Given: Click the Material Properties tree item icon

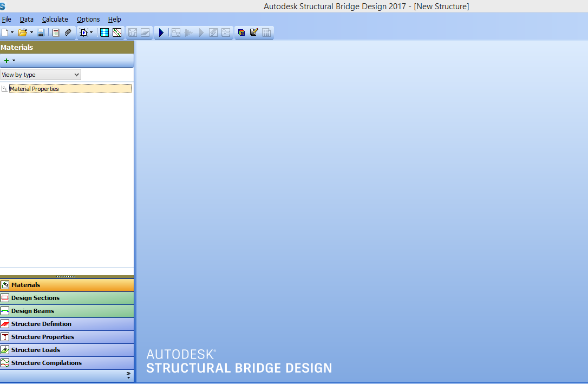Looking at the screenshot, I should click(4, 89).
